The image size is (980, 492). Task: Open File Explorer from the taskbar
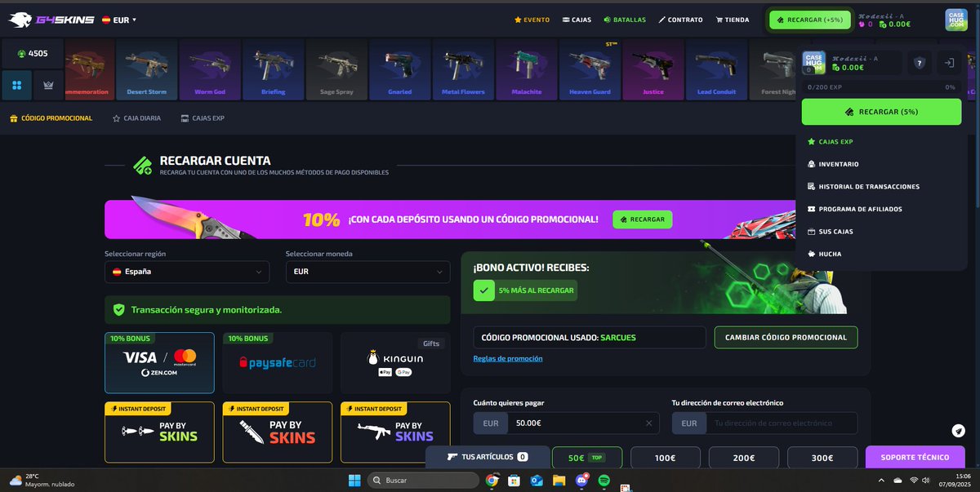(x=559, y=481)
